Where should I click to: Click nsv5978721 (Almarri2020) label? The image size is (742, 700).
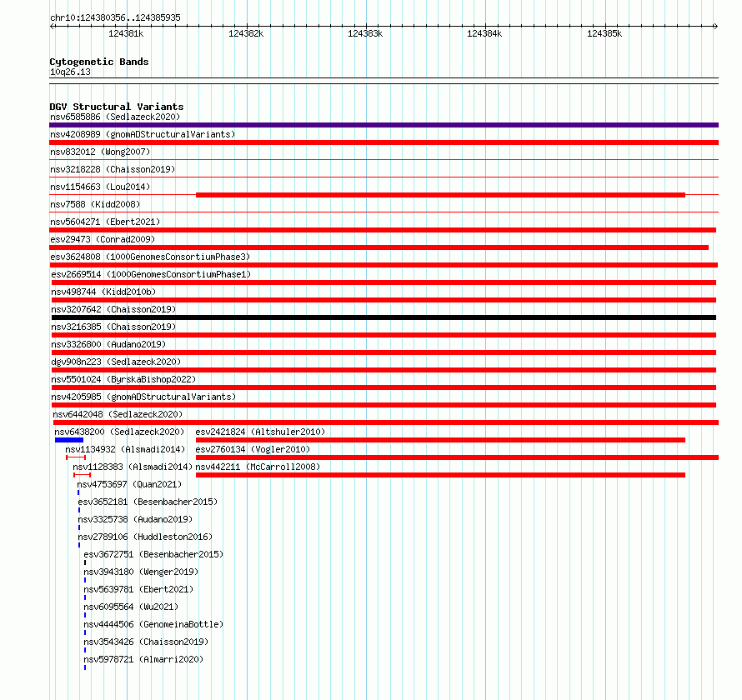click(x=143, y=659)
